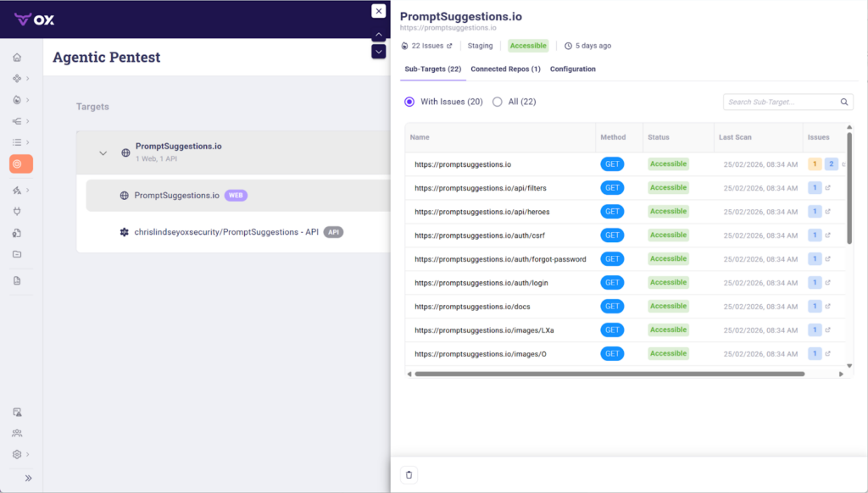Go to next target with down chevron
This screenshot has width=868, height=493.
tap(379, 52)
